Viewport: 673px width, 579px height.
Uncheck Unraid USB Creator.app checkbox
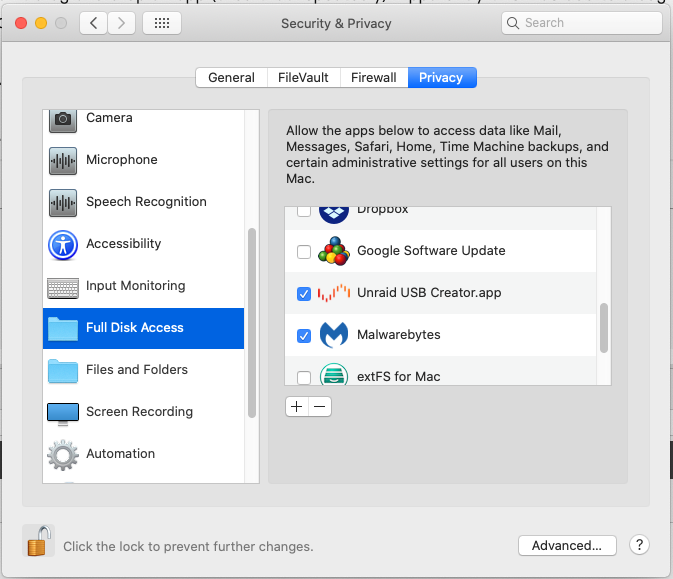pos(304,294)
